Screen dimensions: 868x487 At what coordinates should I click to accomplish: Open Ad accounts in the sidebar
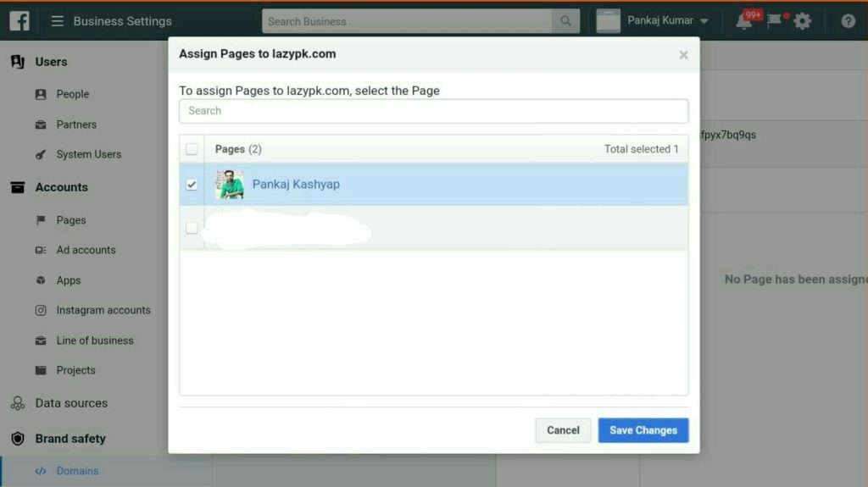pyautogui.click(x=86, y=250)
